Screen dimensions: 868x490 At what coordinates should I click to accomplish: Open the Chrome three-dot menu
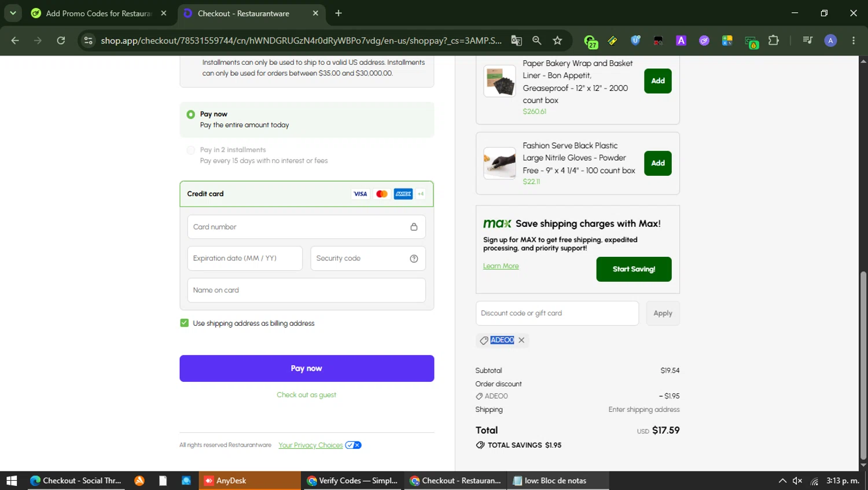click(x=854, y=40)
